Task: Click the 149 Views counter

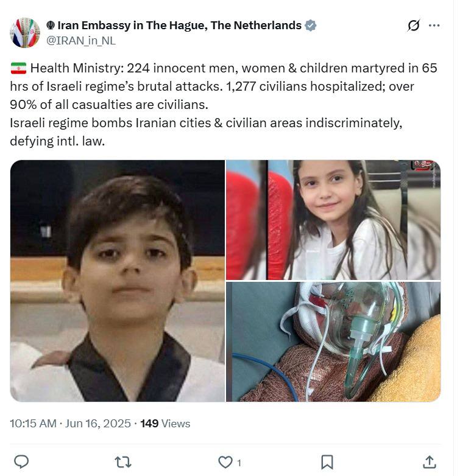Action: coord(165,424)
